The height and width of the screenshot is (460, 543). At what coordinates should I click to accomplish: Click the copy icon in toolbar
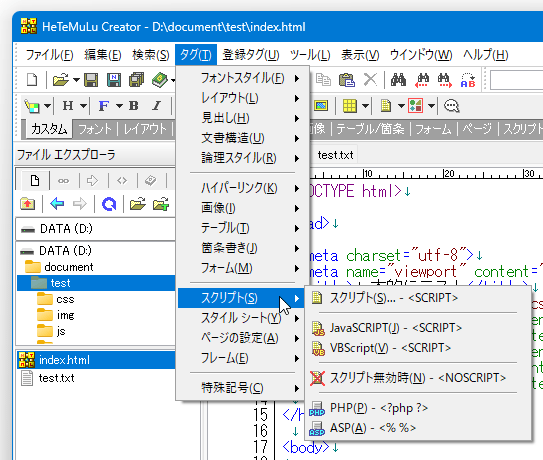click(x=323, y=80)
